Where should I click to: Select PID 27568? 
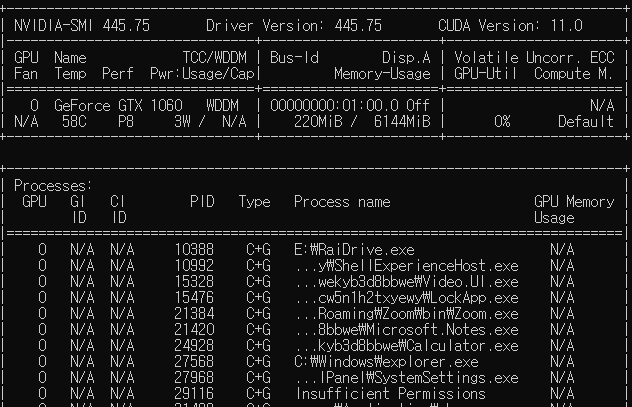[194, 362]
